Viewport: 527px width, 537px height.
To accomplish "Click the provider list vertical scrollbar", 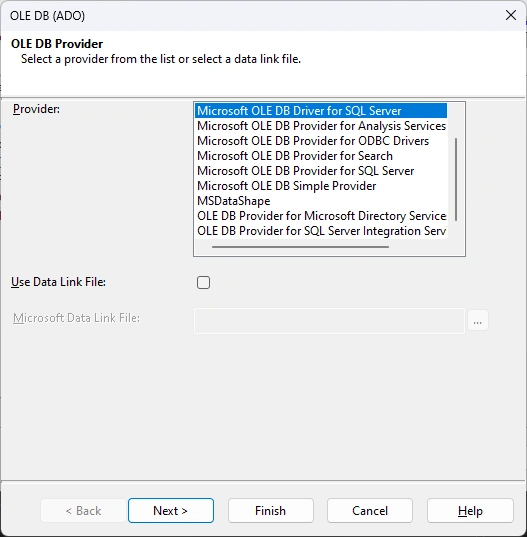I will pyautogui.click(x=456, y=179).
